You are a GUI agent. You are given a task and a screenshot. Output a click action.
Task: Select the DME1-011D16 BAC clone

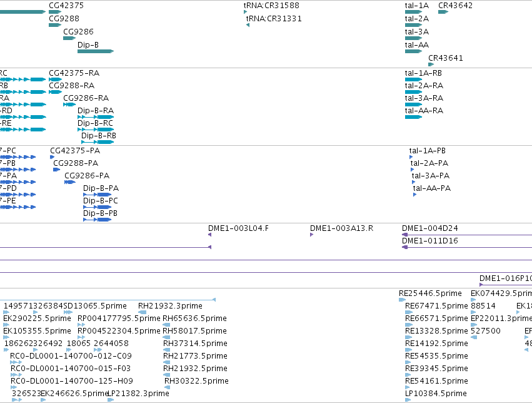467,247
